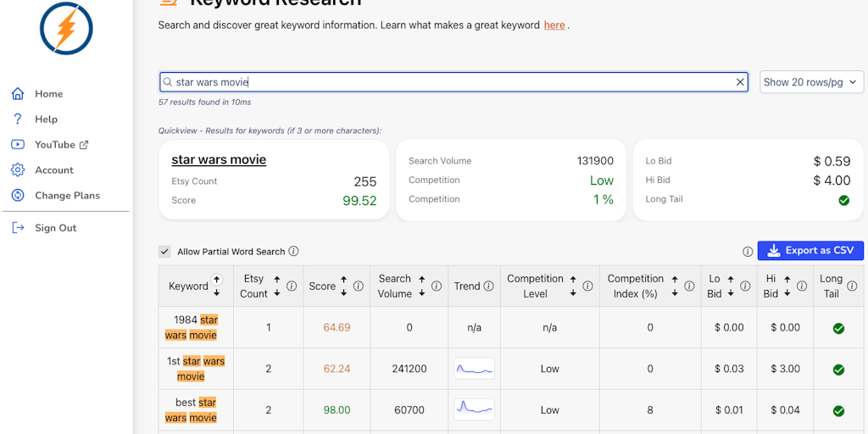This screenshot has height=434, width=868.
Task: Click trend sparkline for 'best star wars movie'
Action: pyautogui.click(x=475, y=410)
